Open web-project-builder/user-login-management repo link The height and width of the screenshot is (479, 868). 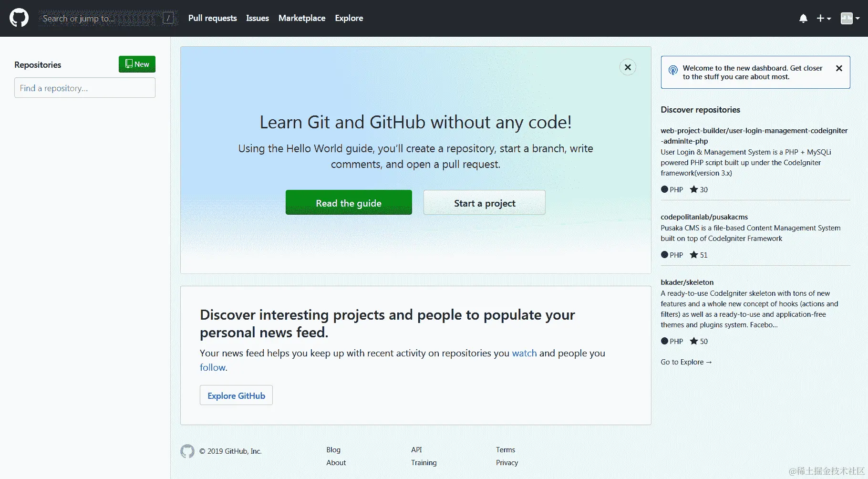click(x=754, y=135)
